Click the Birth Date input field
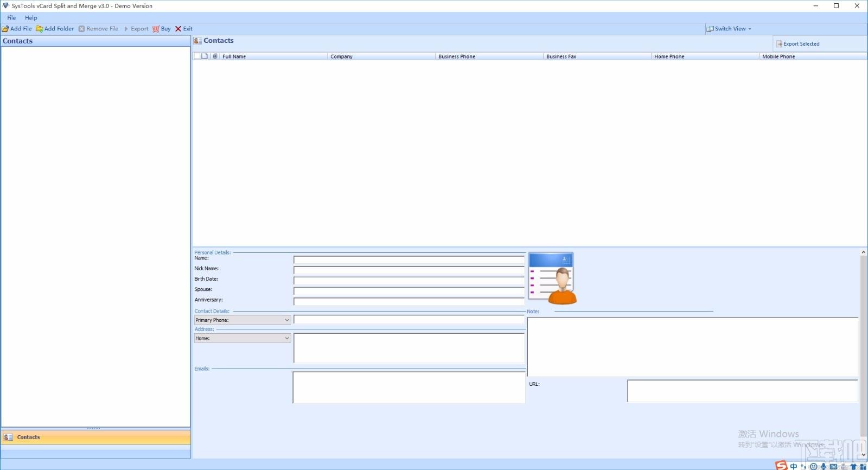 click(410, 280)
